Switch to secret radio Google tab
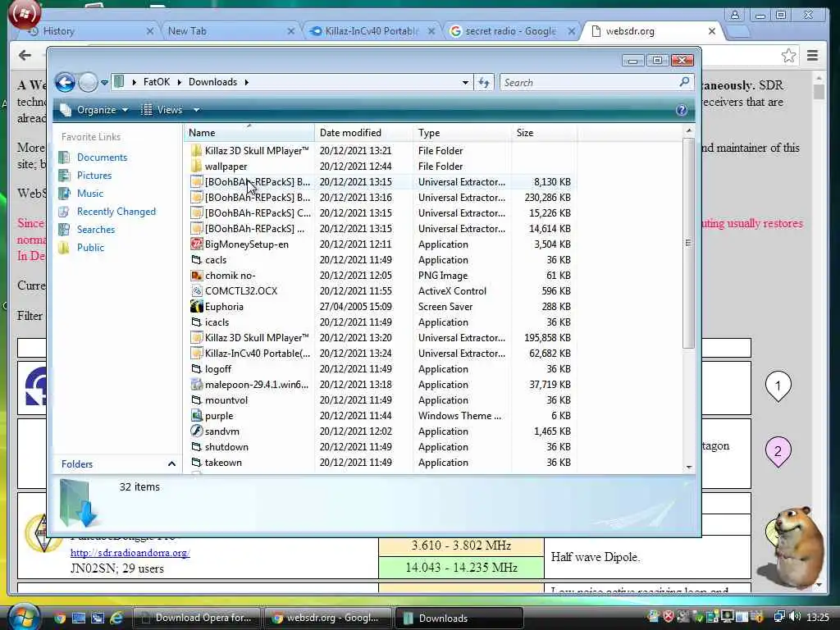This screenshot has height=630, width=840. click(512, 31)
